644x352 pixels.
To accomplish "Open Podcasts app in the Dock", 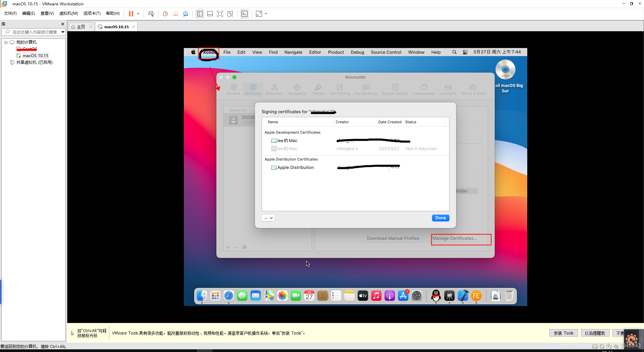I will pyautogui.click(x=390, y=296).
